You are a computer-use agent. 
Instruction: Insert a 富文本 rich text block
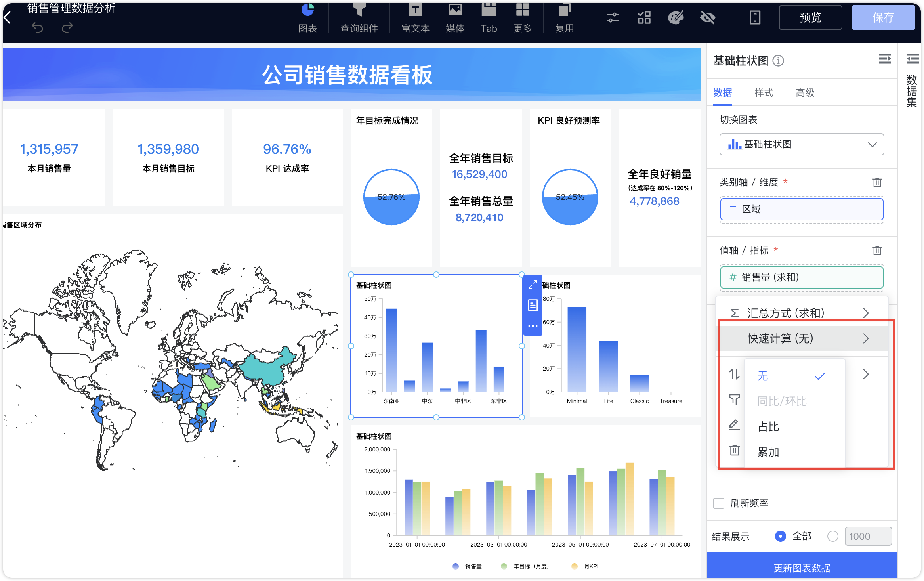pos(415,18)
